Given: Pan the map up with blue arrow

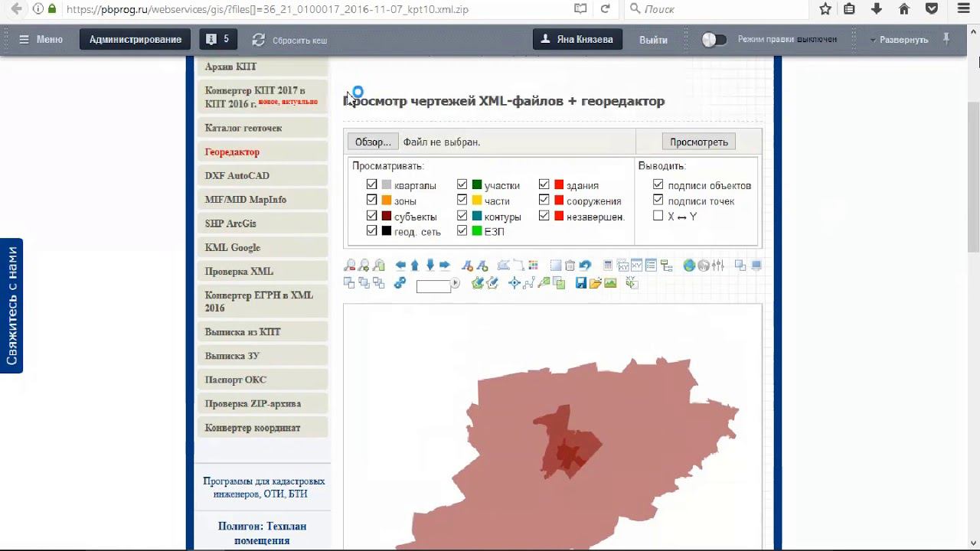Looking at the screenshot, I should coord(415,266).
